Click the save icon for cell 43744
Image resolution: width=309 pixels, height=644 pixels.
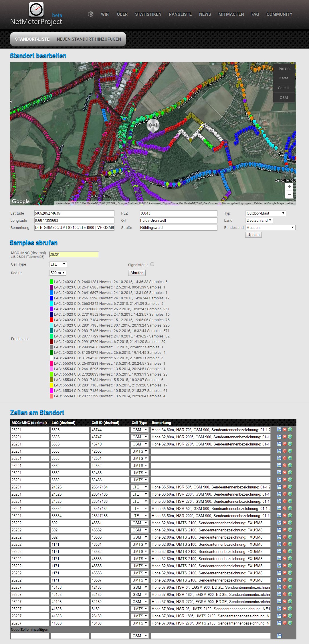[x=279, y=429]
